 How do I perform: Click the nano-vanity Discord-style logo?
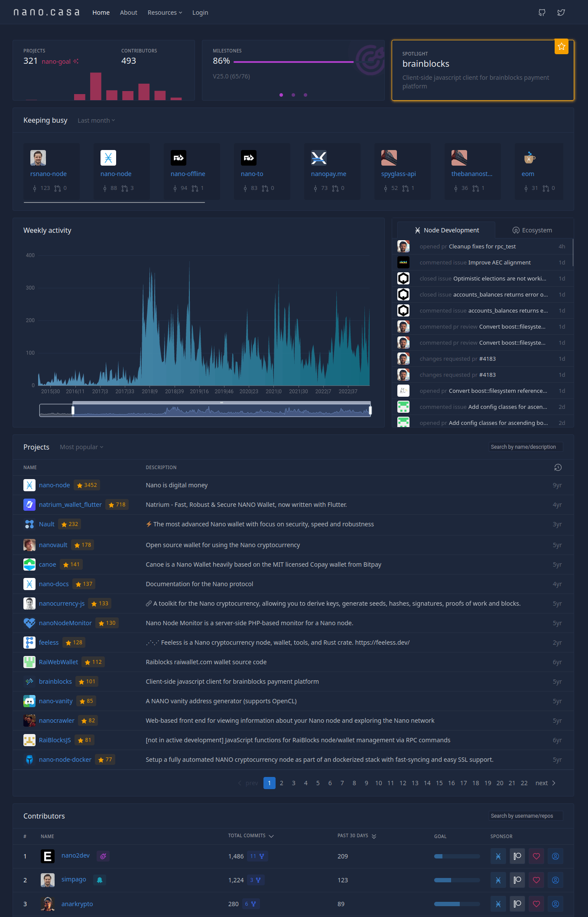click(29, 701)
